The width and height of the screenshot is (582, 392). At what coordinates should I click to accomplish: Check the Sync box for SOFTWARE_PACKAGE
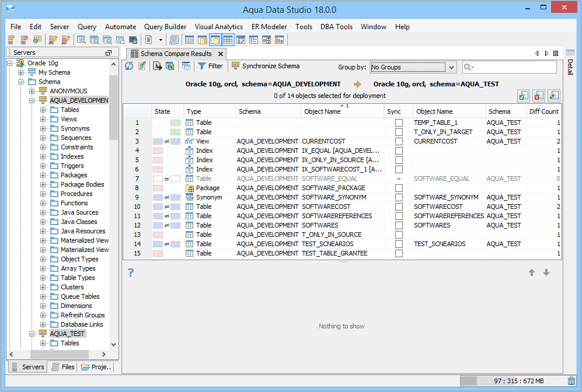pos(399,188)
